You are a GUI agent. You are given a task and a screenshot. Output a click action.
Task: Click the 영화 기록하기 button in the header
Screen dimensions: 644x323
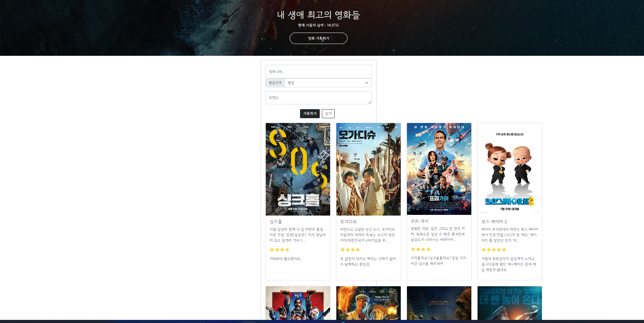click(x=318, y=38)
